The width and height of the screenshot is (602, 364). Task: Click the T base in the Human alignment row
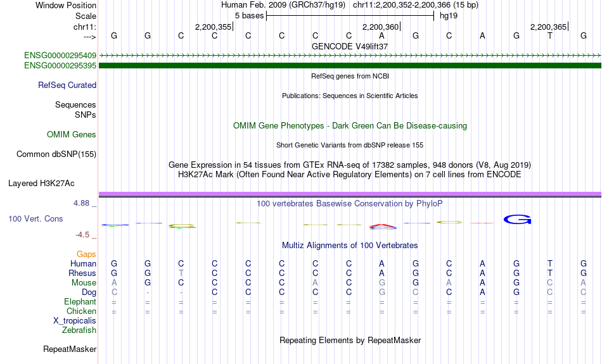pos(550,263)
